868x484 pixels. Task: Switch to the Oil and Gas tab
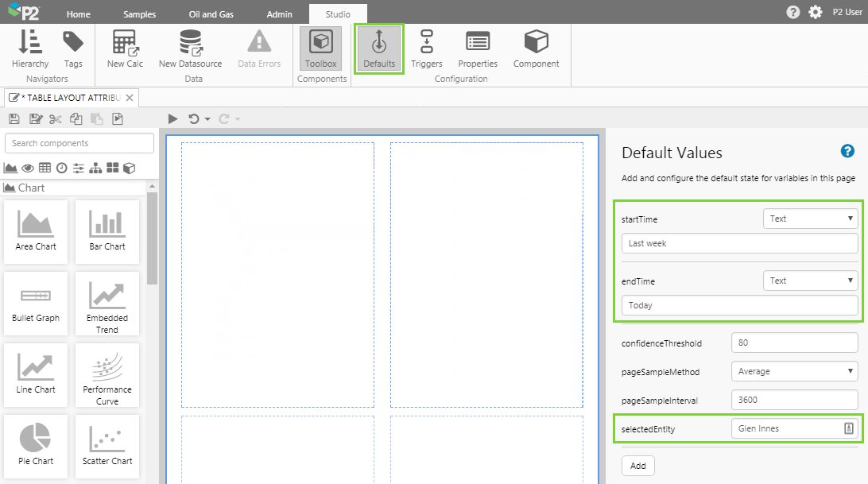211,14
